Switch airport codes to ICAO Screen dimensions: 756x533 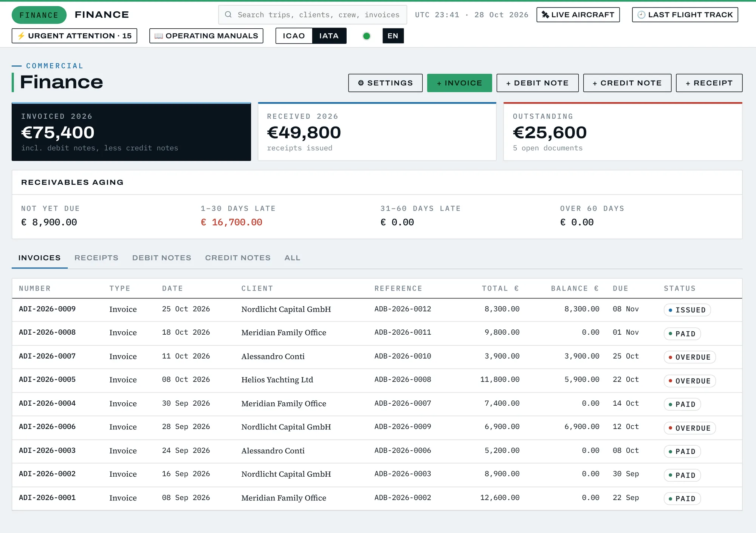point(294,36)
